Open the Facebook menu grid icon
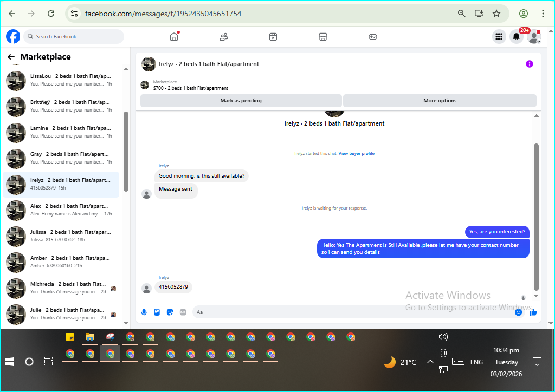Image resolution: width=555 pixels, height=392 pixels. coord(499,36)
